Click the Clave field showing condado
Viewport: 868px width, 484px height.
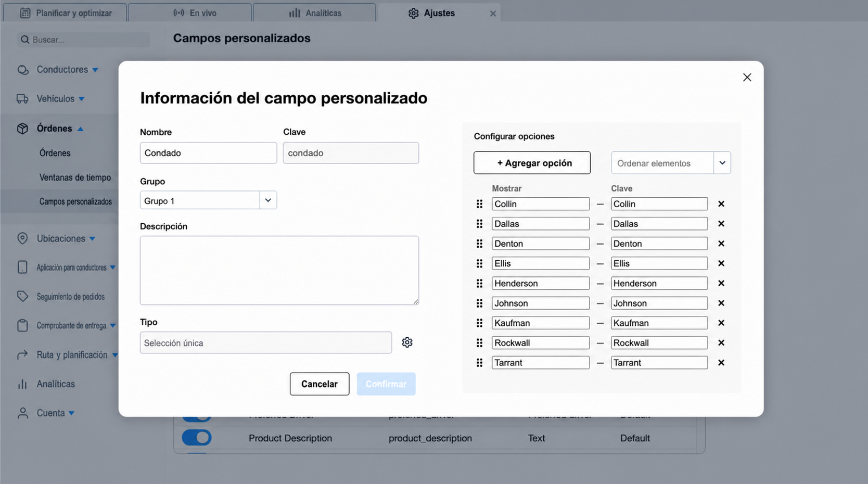pyautogui.click(x=351, y=153)
